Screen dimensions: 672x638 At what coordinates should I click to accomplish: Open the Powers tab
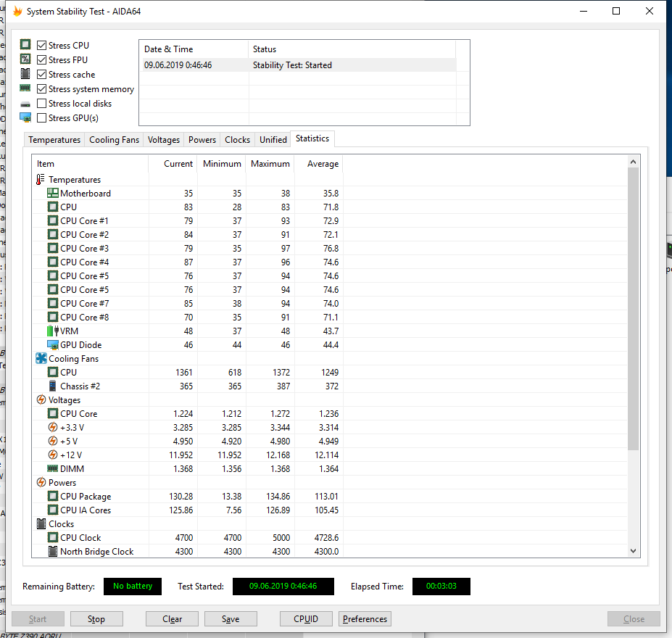202,140
